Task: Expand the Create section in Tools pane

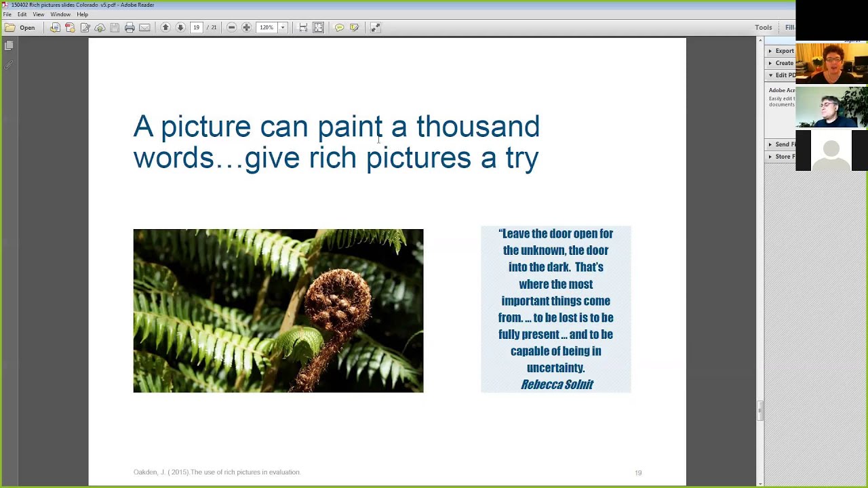Action: coord(781,63)
